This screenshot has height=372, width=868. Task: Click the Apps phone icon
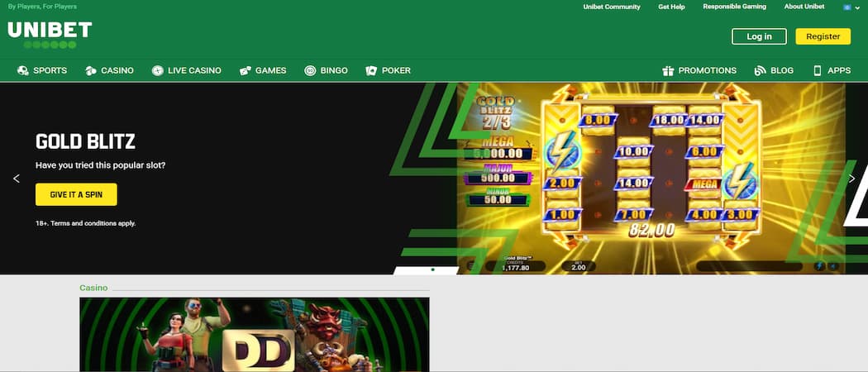pyautogui.click(x=817, y=71)
